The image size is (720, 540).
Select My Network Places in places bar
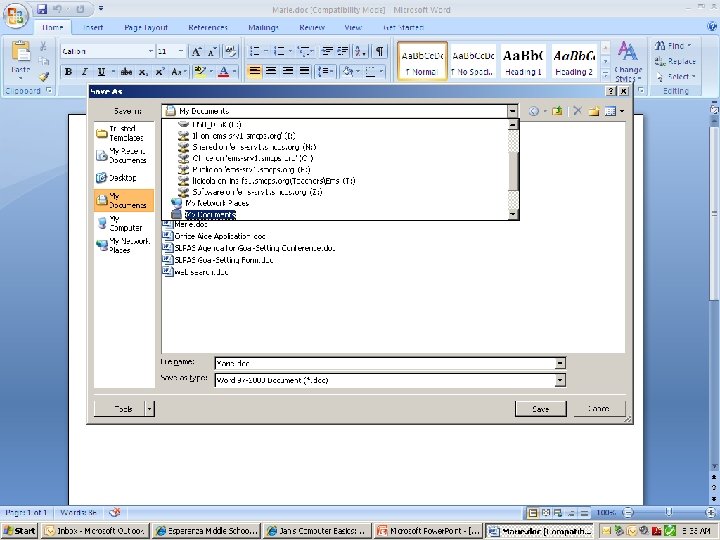coord(124,246)
